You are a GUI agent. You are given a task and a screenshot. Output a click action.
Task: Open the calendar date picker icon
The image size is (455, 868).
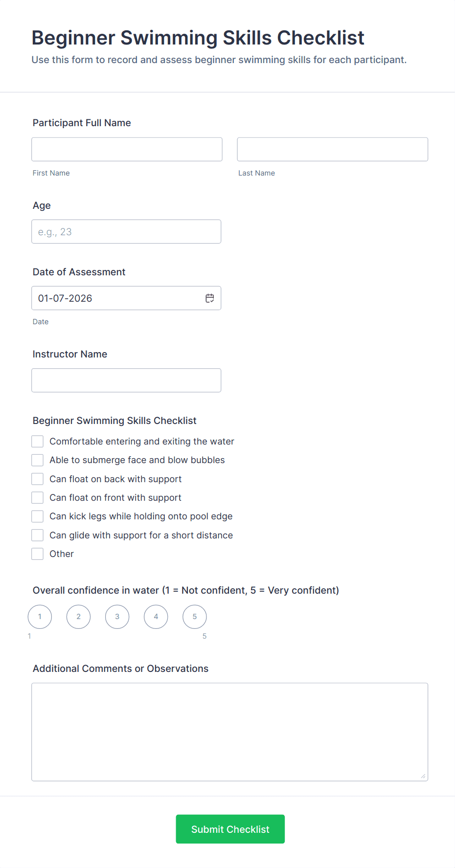tap(210, 298)
